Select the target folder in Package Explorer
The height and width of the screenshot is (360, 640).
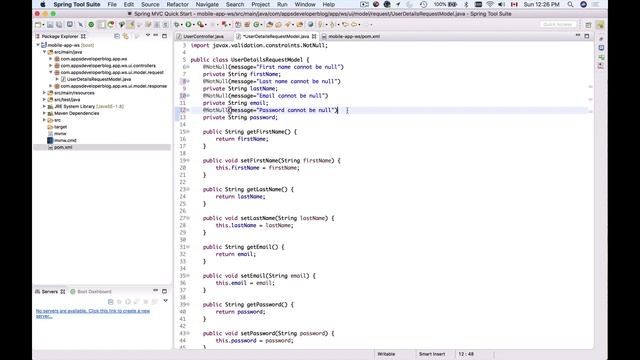pos(60,127)
